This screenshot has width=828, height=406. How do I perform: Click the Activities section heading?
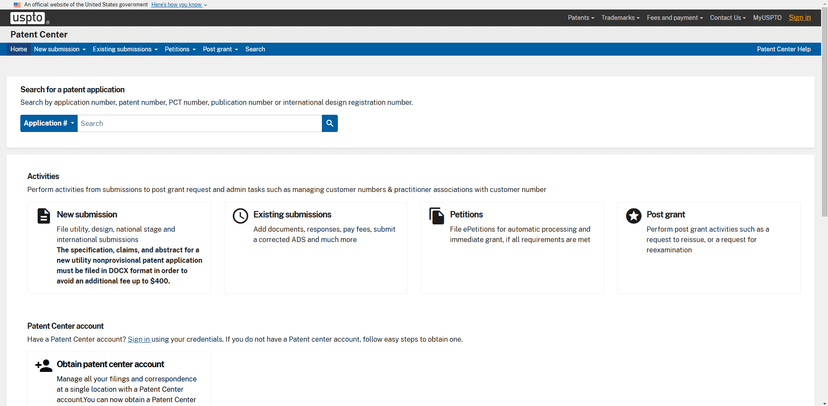(43, 176)
